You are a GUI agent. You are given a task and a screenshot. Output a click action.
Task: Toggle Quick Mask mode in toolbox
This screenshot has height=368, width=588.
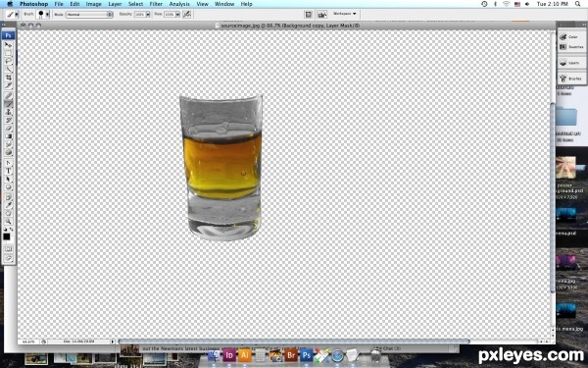click(8, 249)
